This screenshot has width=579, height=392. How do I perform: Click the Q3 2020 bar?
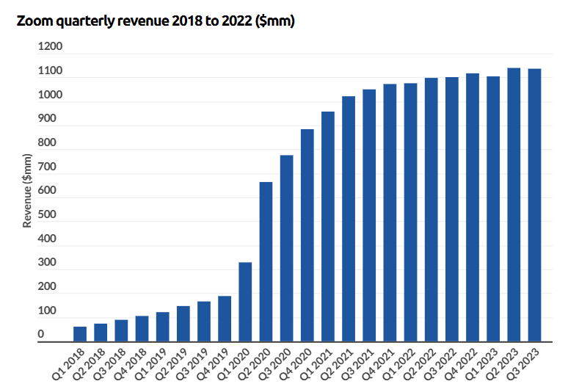tap(286, 248)
